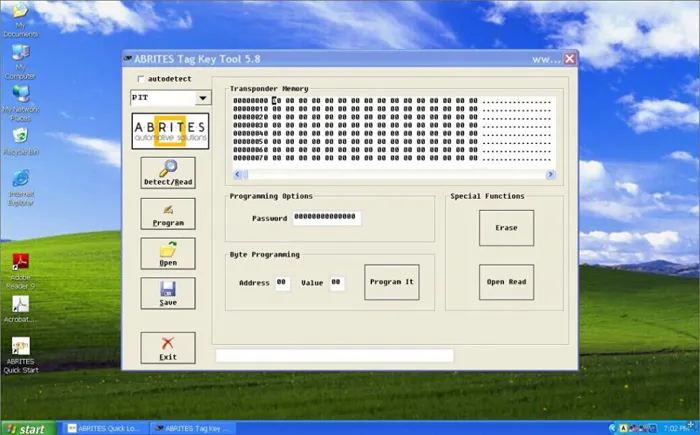
Task: Open My Documents desktop icon
Action: coord(20,19)
